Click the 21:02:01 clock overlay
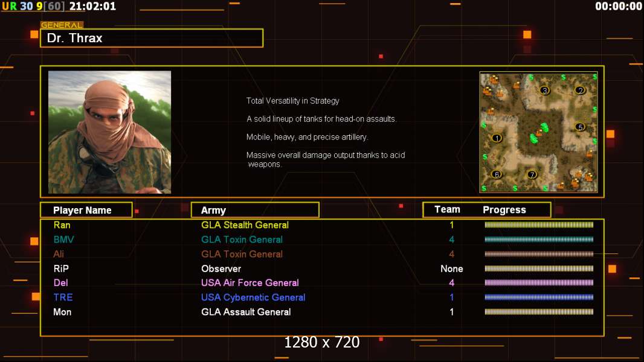644x362 pixels. click(92, 6)
